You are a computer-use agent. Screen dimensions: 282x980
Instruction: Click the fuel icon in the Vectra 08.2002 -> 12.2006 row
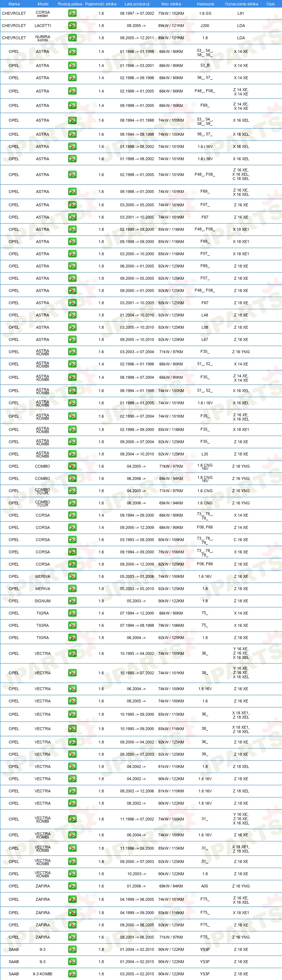click(72, 791)
